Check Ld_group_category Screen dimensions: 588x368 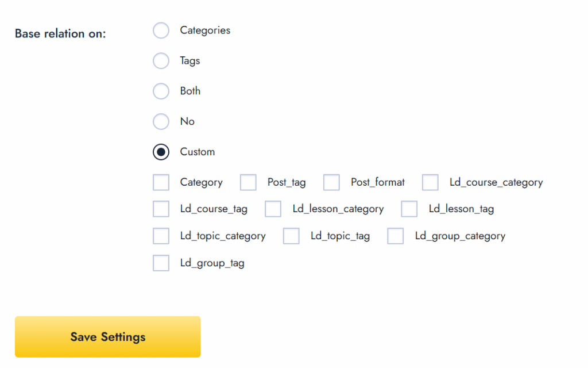click(396, 236)
